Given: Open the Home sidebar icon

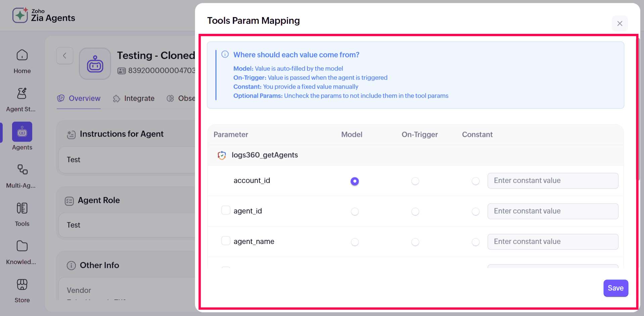Looking at the screenshot, I should 22,55.
